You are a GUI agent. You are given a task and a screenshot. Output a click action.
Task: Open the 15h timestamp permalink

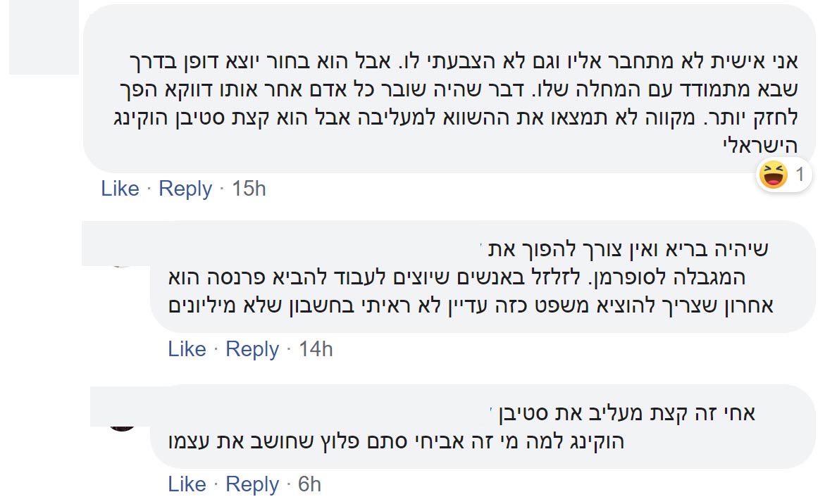pos(249,189)
